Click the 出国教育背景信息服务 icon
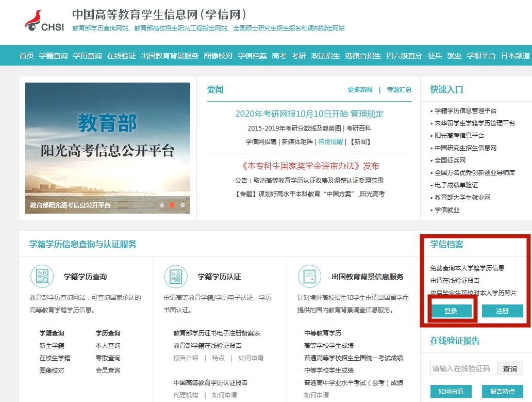This screenshot has width=532, height=402. [310, 277]
